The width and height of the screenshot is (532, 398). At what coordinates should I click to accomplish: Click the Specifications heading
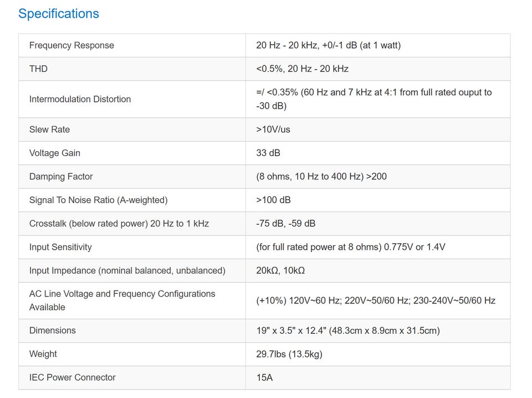click(58, 14)
